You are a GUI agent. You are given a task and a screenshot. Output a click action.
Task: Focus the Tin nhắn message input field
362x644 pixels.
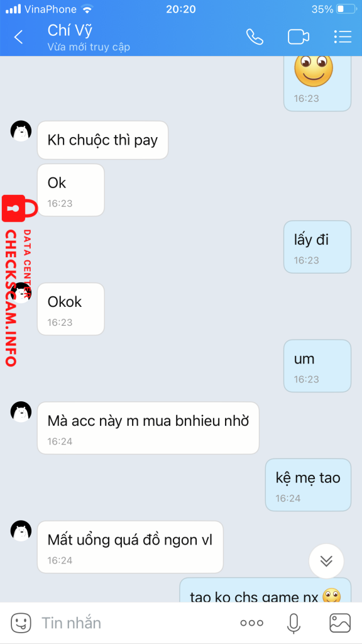[136, 623]
